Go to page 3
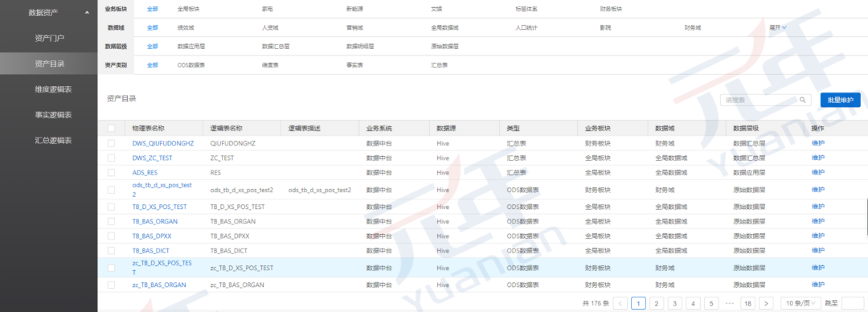Viewport: 868px width, 312px height. 675,303
